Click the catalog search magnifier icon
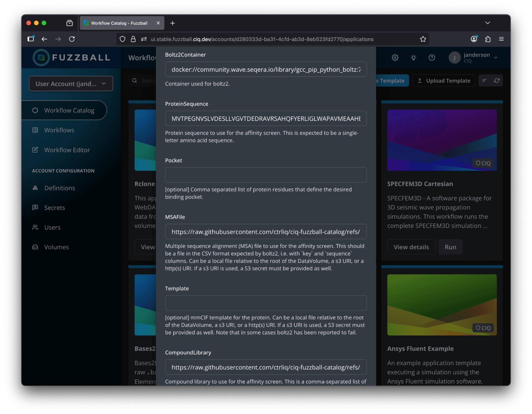Screen dimensions: 532x414 coord(135,81)
